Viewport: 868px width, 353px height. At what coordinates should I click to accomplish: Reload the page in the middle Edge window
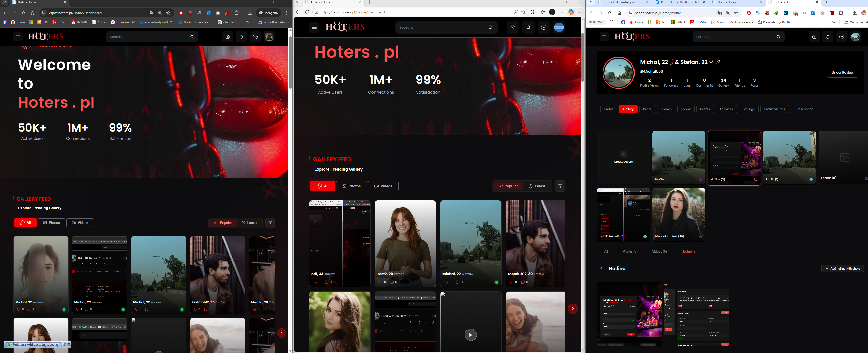coord(307,12)
